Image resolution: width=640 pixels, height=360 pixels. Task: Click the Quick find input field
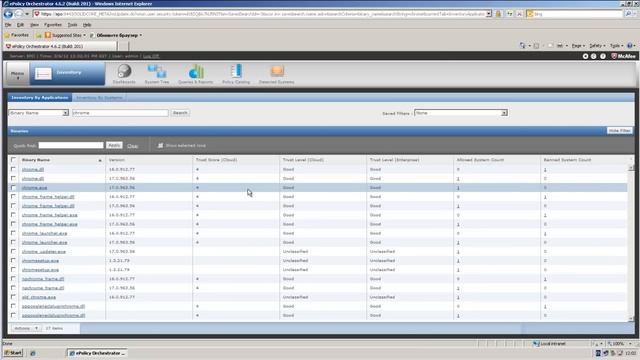(x=71, y=145)
